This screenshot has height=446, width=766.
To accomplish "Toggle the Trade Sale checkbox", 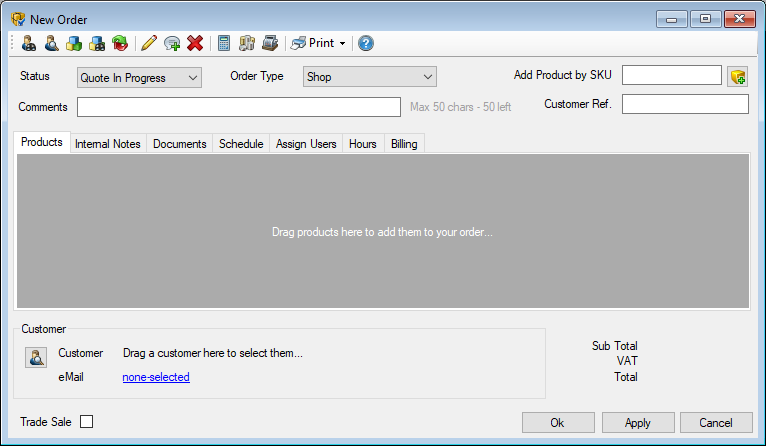I will pos(86,422).
